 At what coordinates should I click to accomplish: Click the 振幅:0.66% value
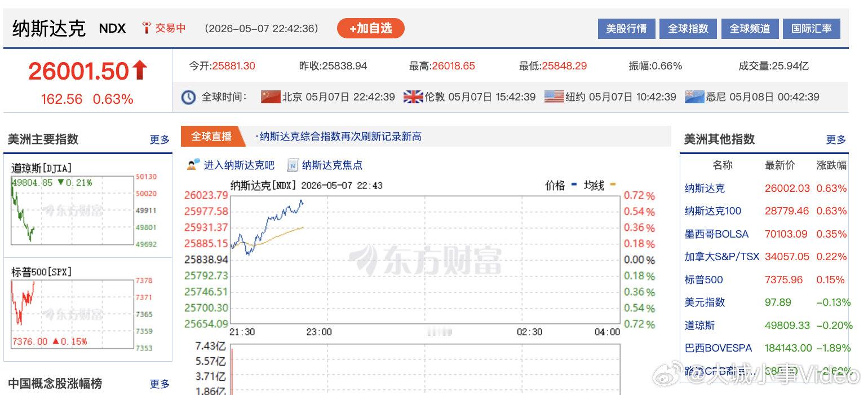pyautogui.click(x=656, y=66)
